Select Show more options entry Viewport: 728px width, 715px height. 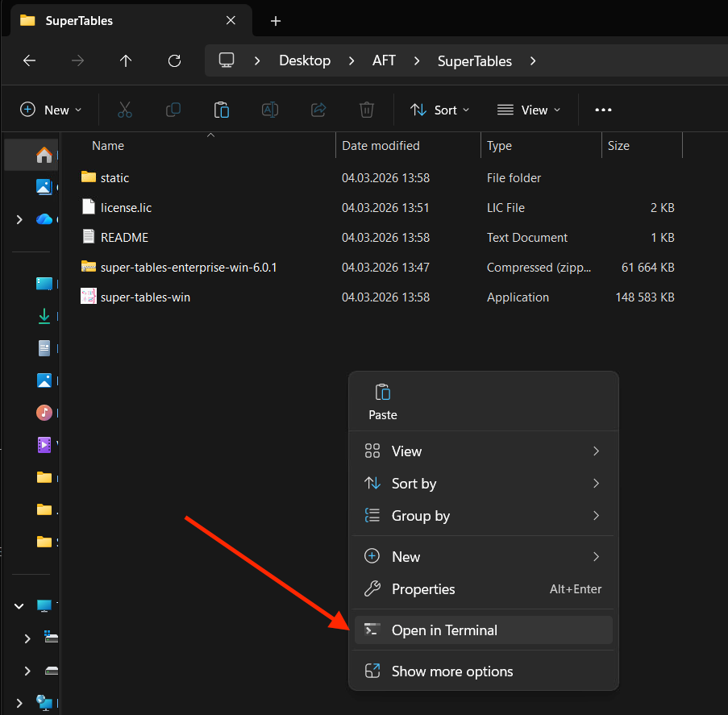click(x=451, y=671)
